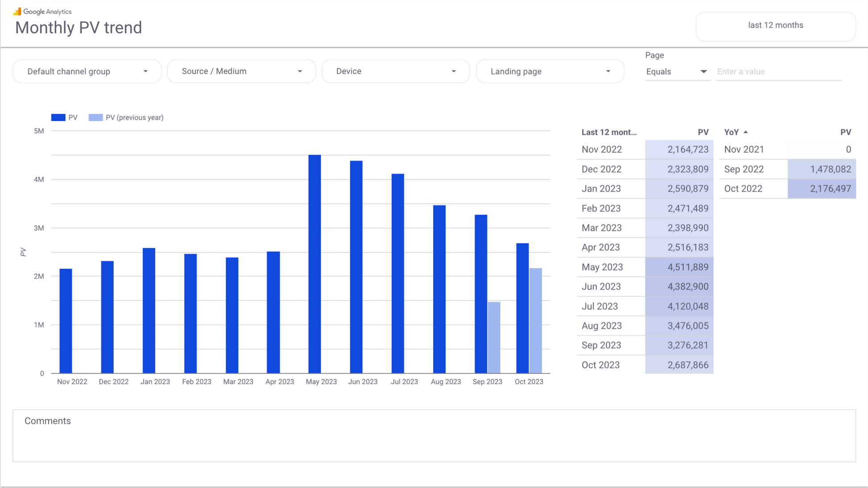868x488 pixels.
Task: Expand the Source / Medium filter
Action: [241, 71]
